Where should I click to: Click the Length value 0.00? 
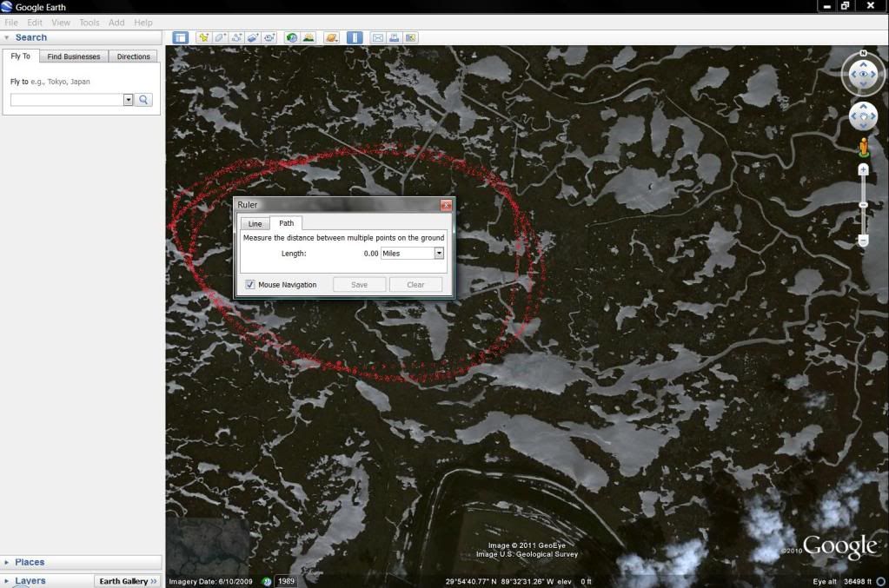point(371,254)
